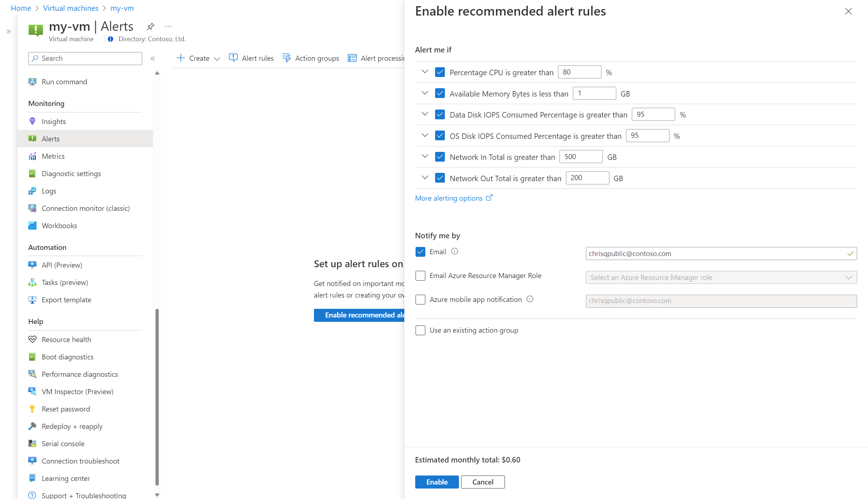Open the Serial console

coord(62,443)
